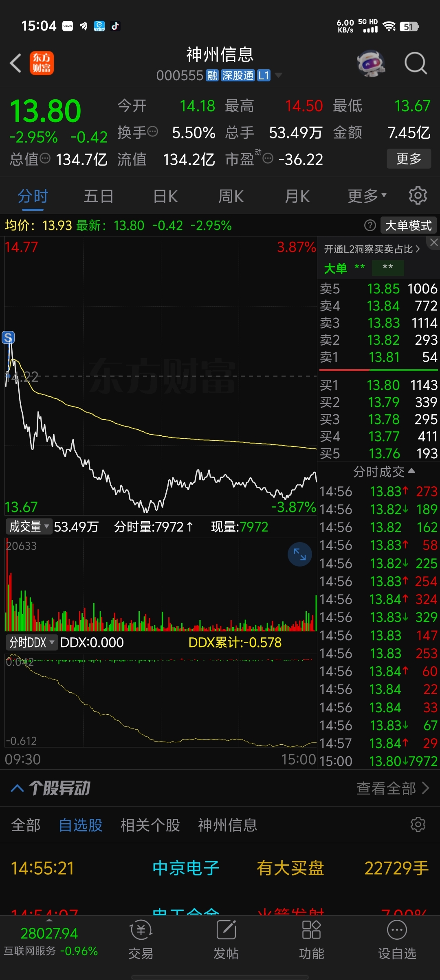This screenshot has width=440, height=980.
Task: Tap question mark help icon
Action: coord(370,225)
